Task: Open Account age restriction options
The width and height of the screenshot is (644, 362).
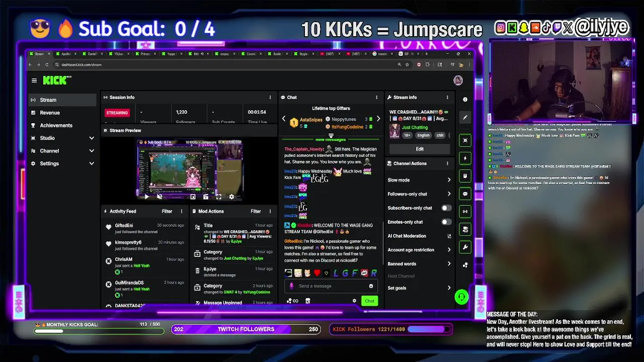Action: coord(419,250)
